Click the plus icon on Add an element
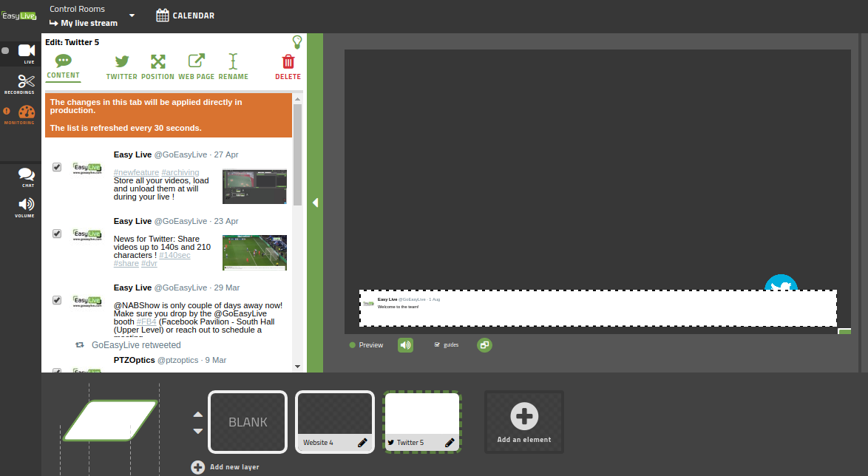Screen dimensions: 868x476 click(524, 415)
